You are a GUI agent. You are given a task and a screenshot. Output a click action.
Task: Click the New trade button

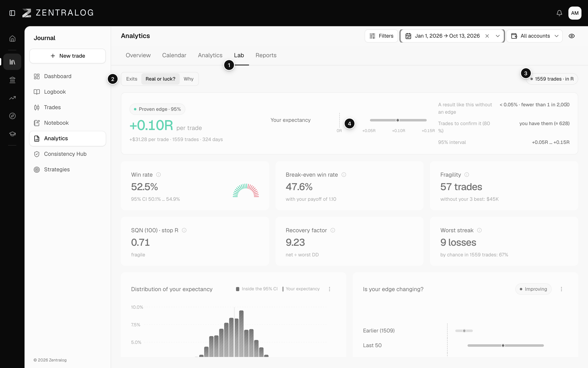(x=68, y=56)
